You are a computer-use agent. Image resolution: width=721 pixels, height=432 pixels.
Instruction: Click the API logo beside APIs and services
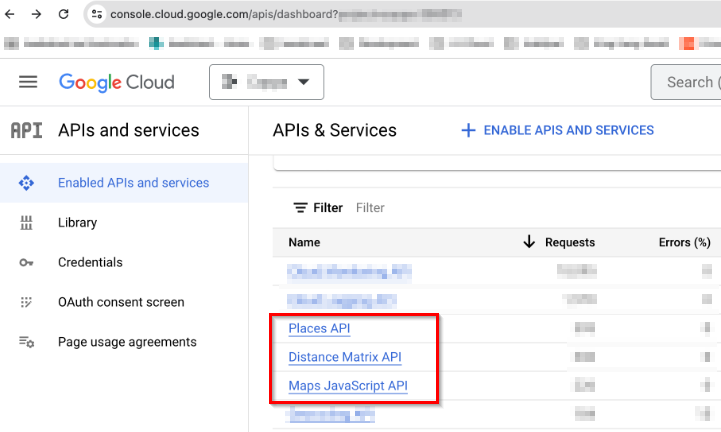pyautogui.click(x=26, y=130)
